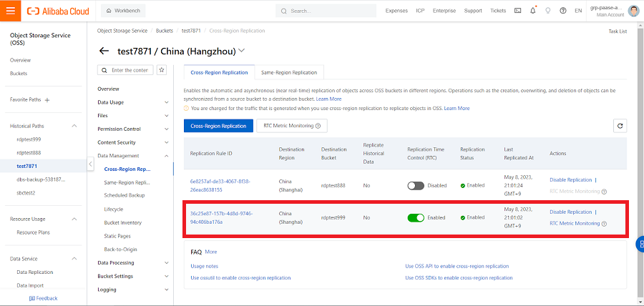Expand the Data Usage section
Screen dimensions: 644x306
click(x=166, y=102)
